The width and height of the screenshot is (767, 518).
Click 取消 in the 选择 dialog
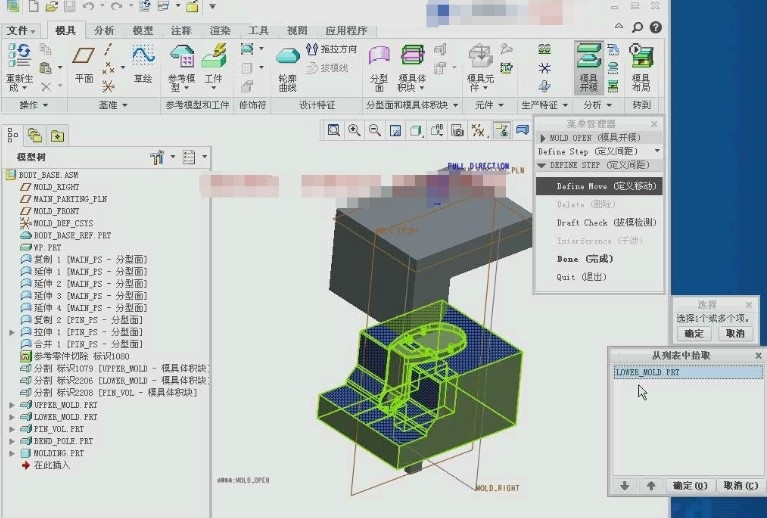(x=735, y=334)
